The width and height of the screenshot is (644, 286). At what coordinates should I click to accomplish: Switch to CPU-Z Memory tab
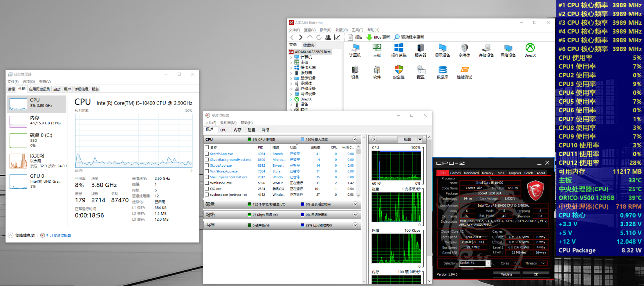coord(487,173)
